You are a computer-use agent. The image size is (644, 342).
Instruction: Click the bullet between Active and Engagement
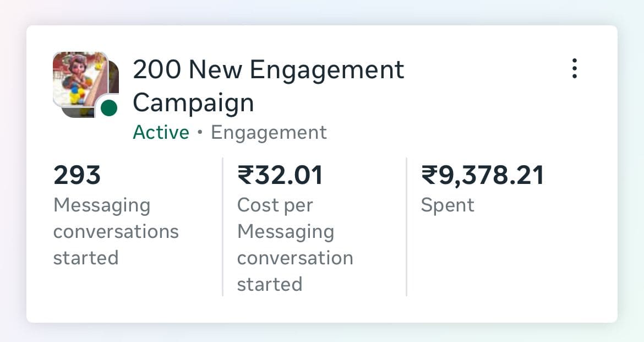200,133
